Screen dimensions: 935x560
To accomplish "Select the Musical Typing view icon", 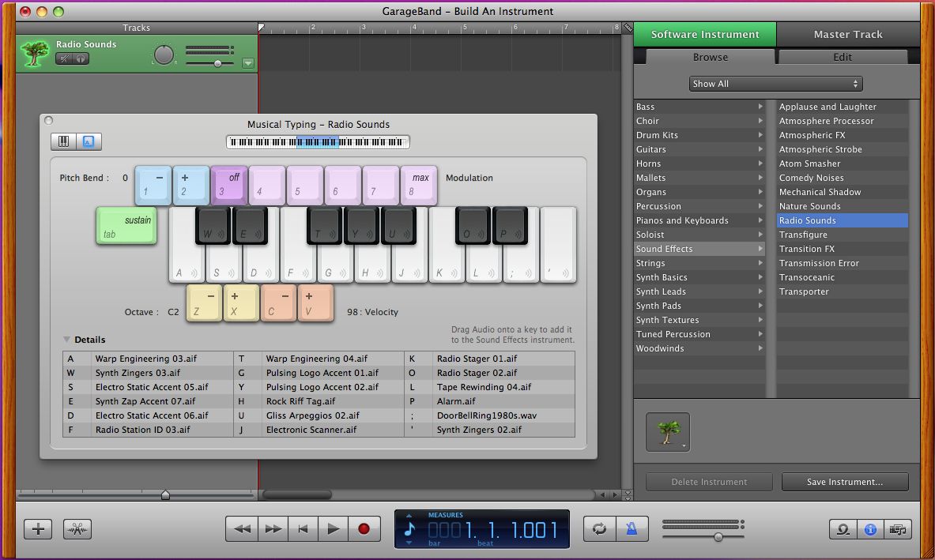I will [89, 141].
